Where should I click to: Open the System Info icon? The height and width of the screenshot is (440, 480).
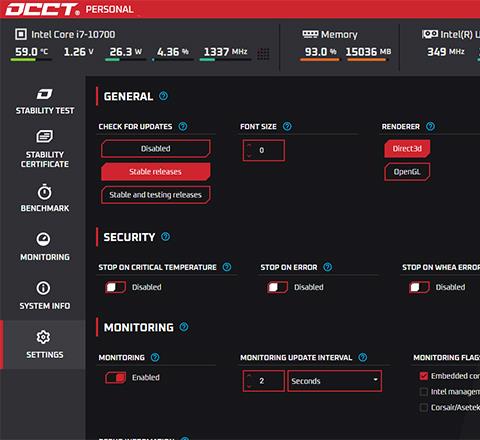[x=44, y=288]
